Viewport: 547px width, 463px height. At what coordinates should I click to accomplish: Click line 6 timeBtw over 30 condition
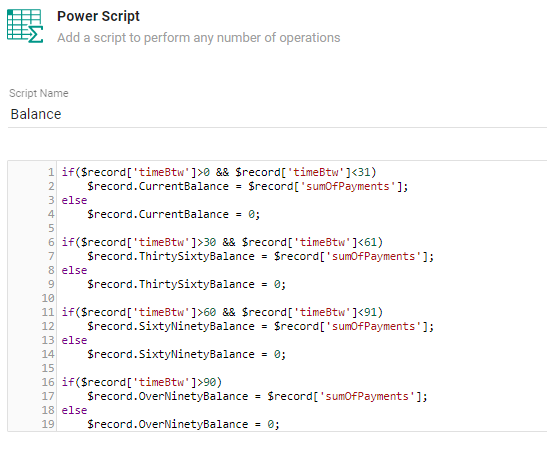[x=222, y=242]
